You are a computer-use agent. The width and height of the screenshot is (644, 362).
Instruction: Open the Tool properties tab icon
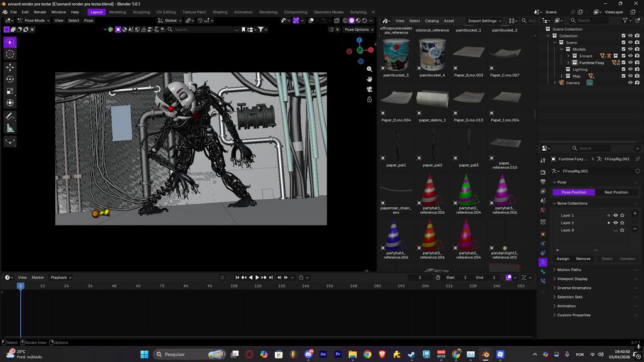point(543,160)
